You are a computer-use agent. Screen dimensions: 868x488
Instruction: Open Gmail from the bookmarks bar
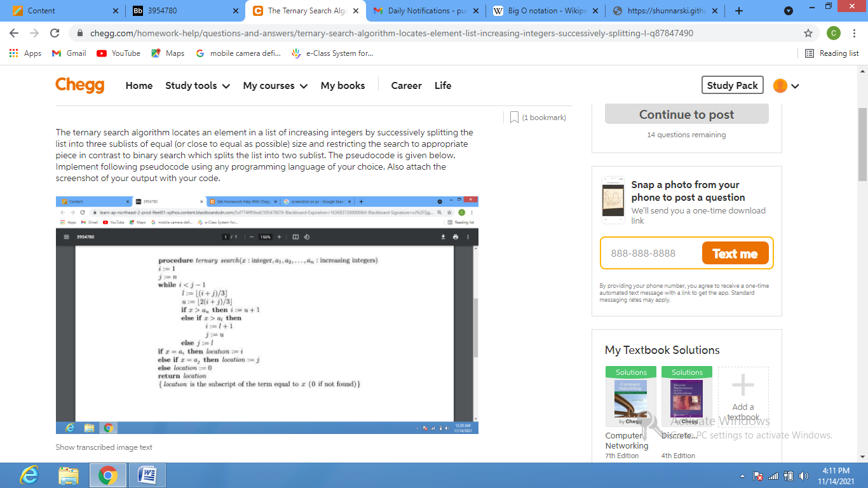pos(68,53)
